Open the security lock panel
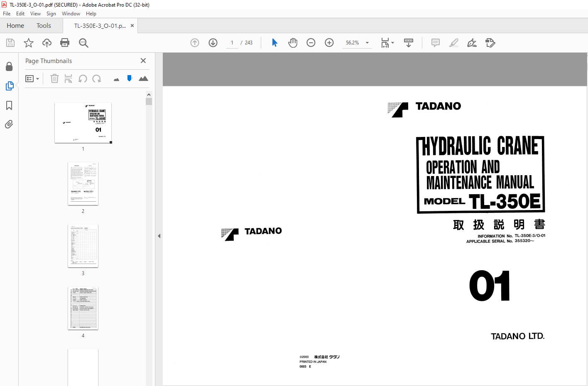 point(9,66)
